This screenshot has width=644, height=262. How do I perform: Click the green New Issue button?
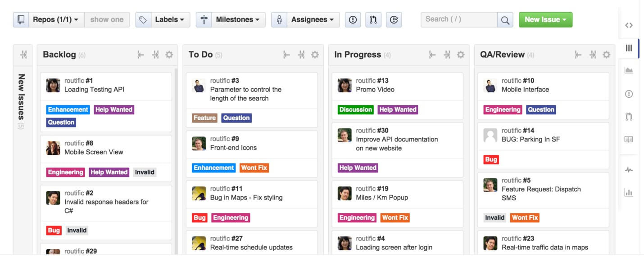tap(545, 20)
